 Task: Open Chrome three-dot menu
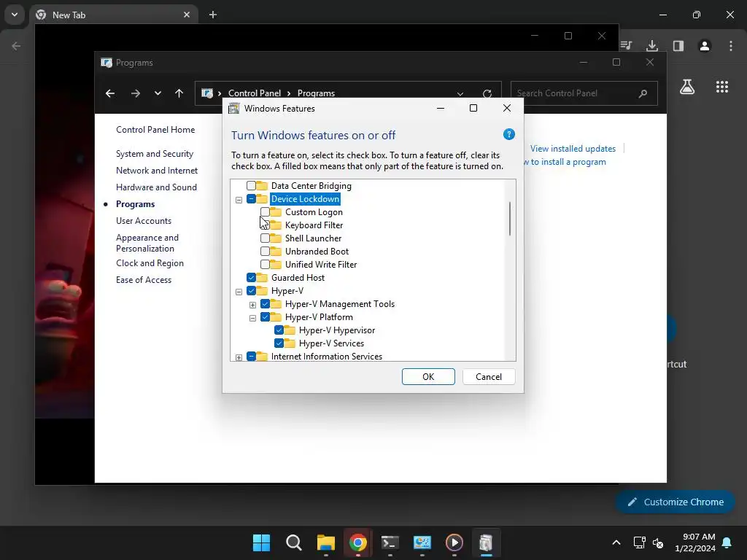click(x=731, y=46)
